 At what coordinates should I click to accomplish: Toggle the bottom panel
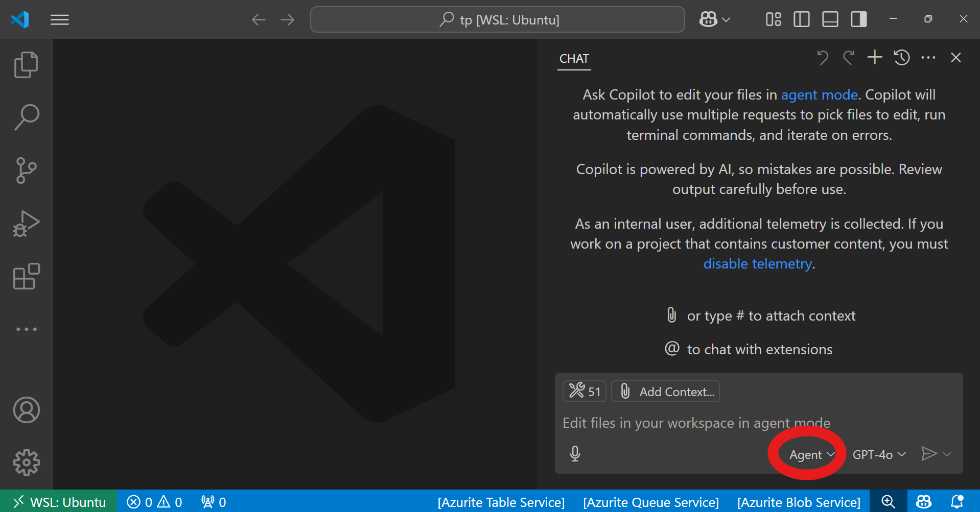pos(830,20)
